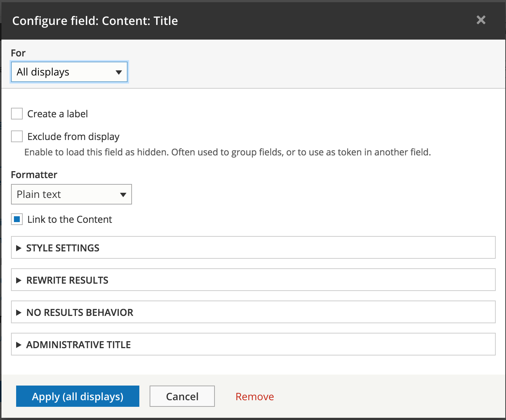
Task: Expand the REWRITE RESULTS section heading
Action: point(67,280)
